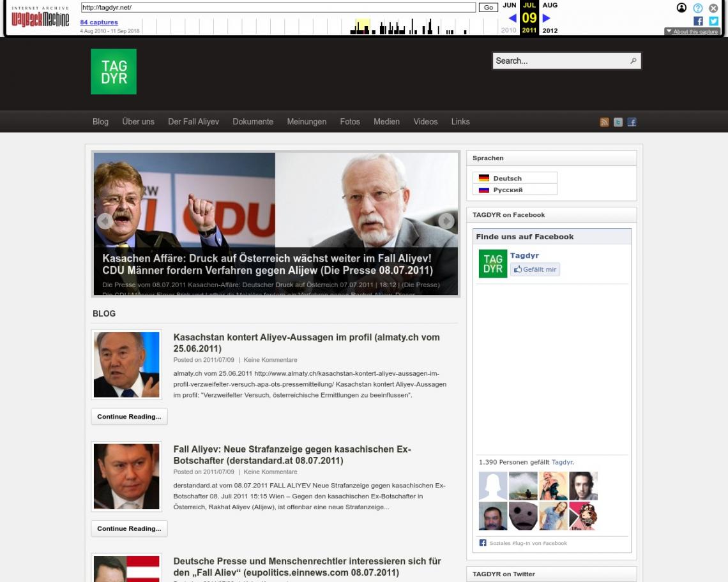The width and height of the screenshot is (728, 582).
Task: Jump to year 2010 in Wayback timeline
Action: pyautogui.click(x=508, y=30)
